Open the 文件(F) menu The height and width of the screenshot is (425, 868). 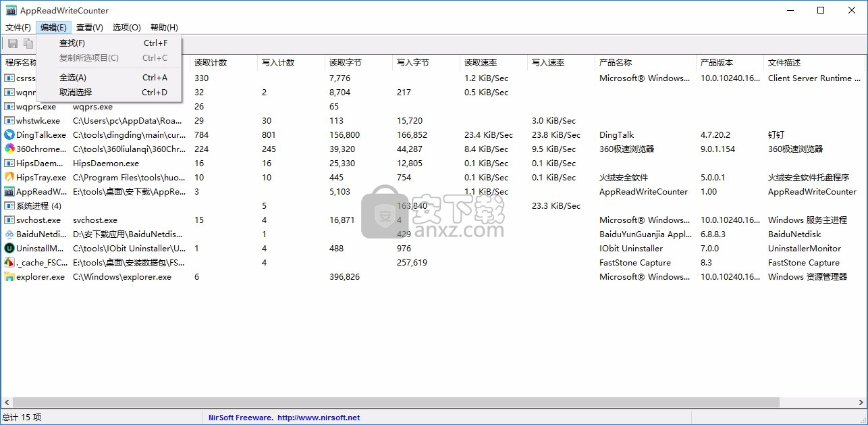click(18, 28)
